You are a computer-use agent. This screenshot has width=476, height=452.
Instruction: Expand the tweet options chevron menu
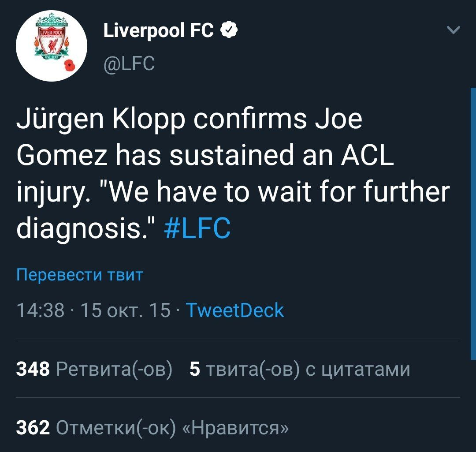(x=453, y=30)
